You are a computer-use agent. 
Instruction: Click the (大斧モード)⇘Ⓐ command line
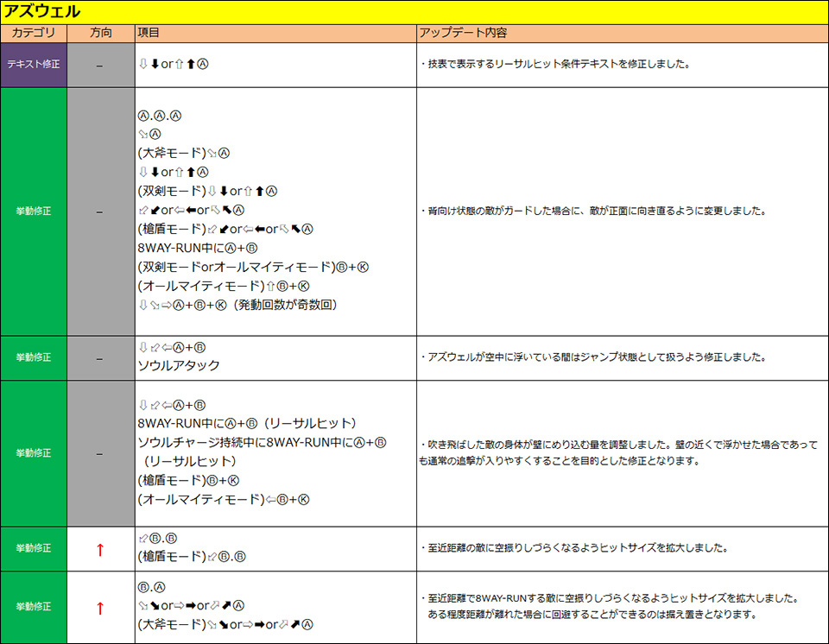pyautogui.click(x=183, y=153)
